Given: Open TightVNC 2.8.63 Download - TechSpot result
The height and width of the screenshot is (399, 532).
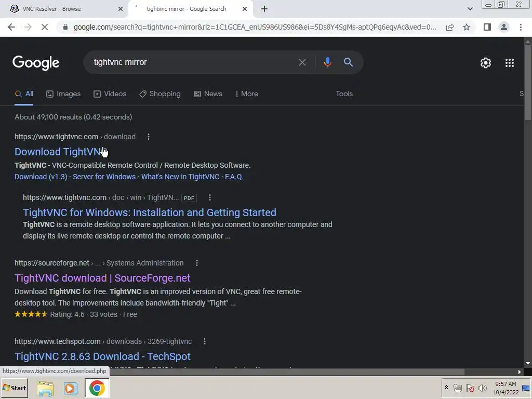Looking at the screenshot, I should (102, 356).
